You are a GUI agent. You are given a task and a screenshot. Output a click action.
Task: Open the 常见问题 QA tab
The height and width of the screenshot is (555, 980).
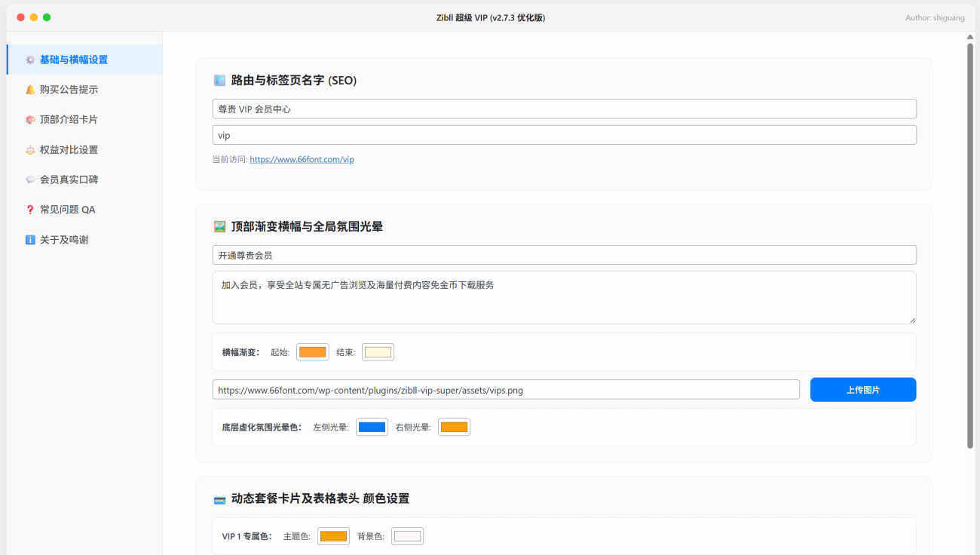click(x=67, y=210)
